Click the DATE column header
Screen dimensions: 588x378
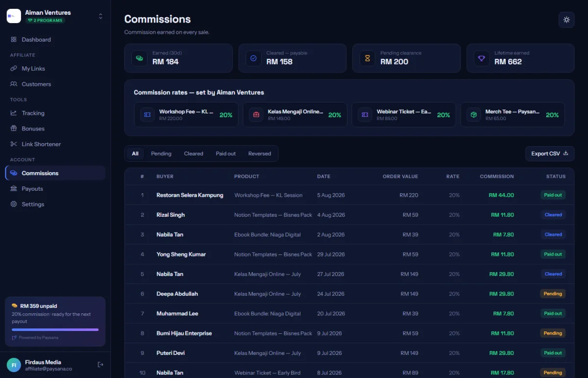pos(323,176)
